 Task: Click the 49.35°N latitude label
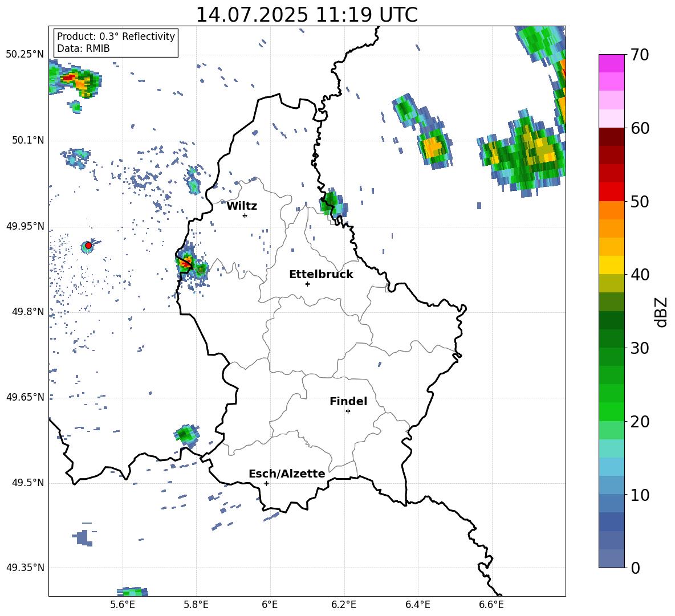click(x=25, y=568)
